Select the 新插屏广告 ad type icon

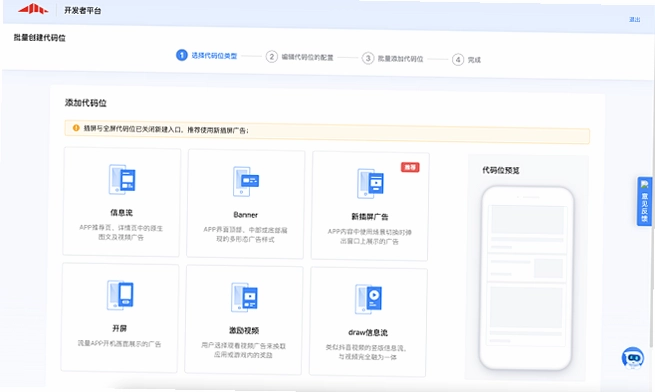[x=370, y=183]
